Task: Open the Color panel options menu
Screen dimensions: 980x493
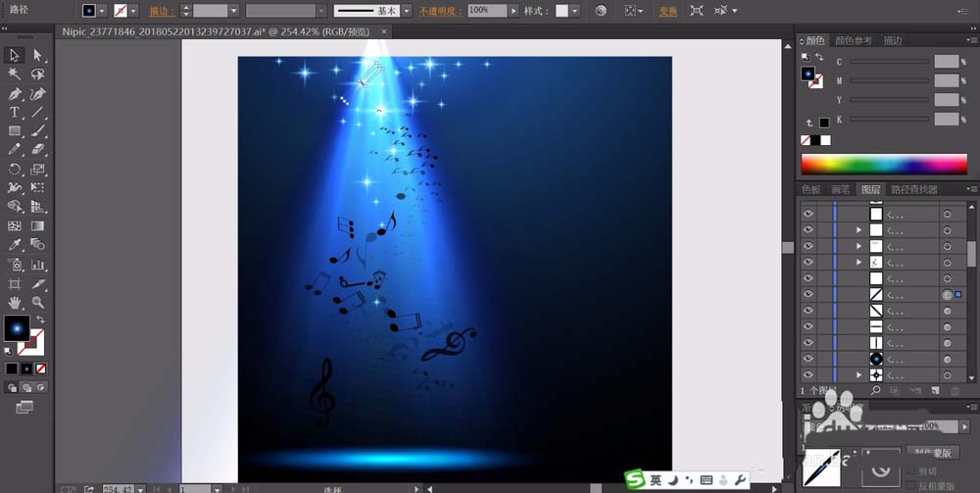Action: 970,40
